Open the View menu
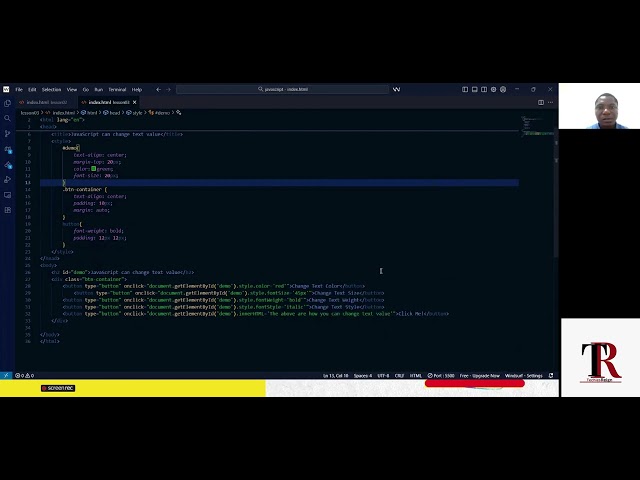 [72, 89]
